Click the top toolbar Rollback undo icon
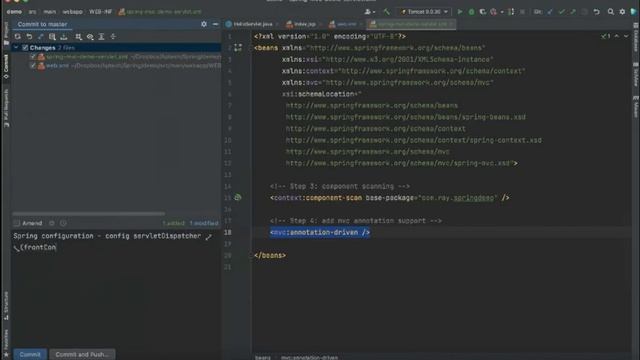 596,12
